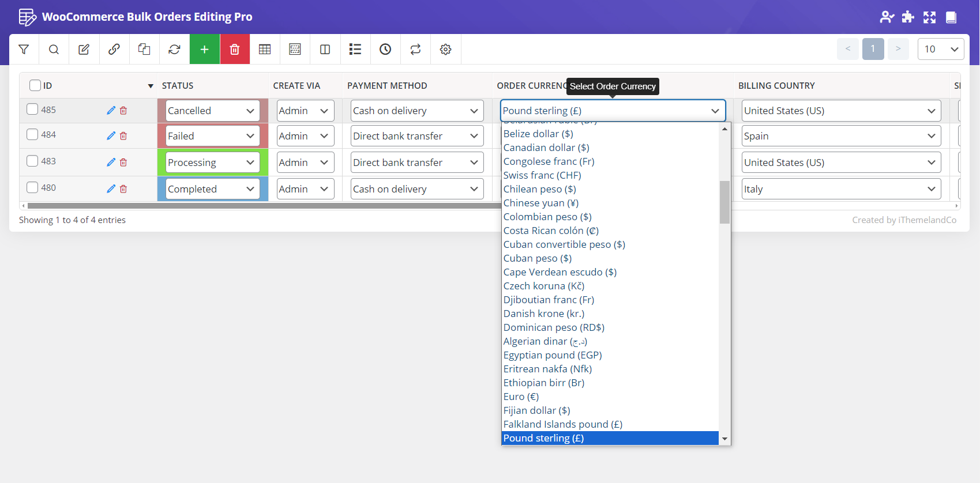Click the next page arrow button

point(898,49)
